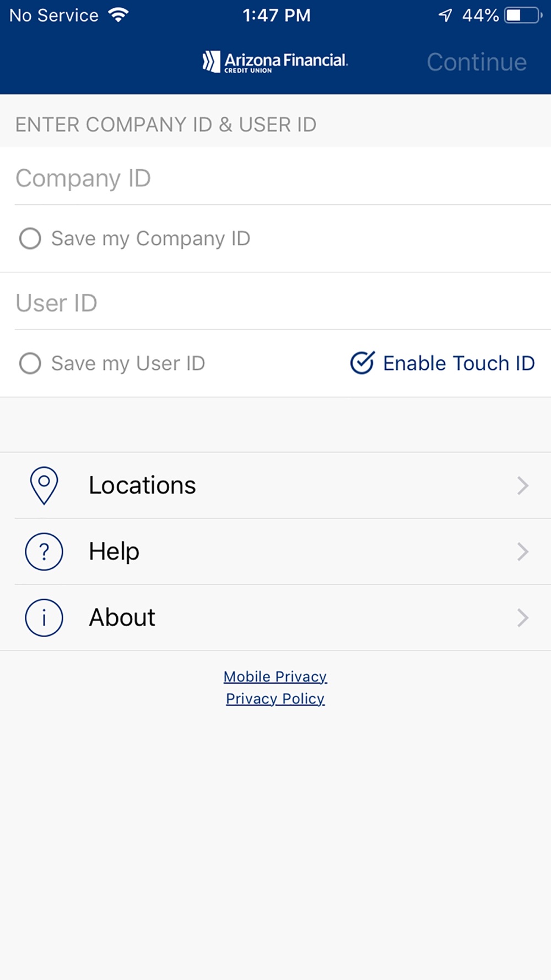
Task: Select the Save my User ID radio
Action: click(30, 363)
